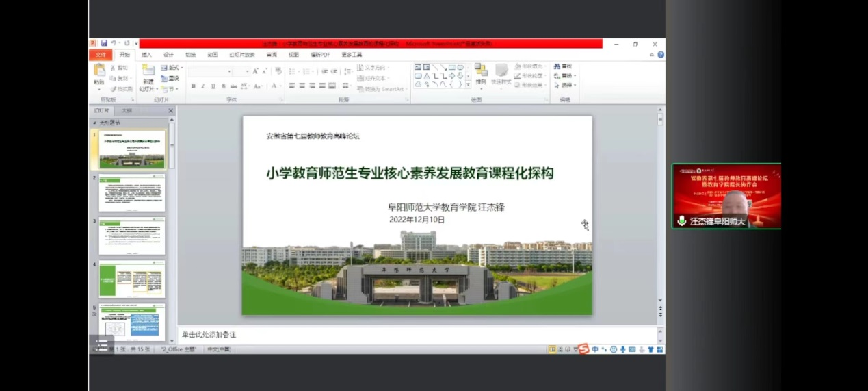This screenshot has width=868, height=391.
Task: Expand the shapes gallery more arrow
Action: tap(468, 85)
